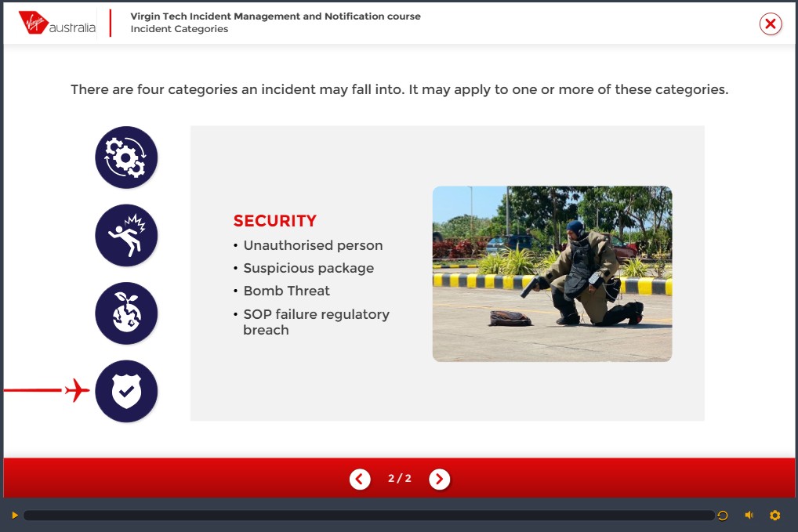Click the 'There are four categories' sentence
This screenshot has height=532, width=798.
(x=400, y=89)
